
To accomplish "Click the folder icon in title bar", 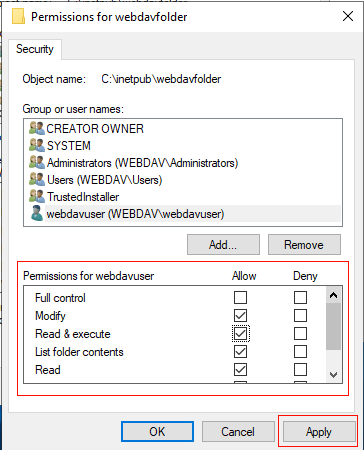I will click(x=18, y=16).
